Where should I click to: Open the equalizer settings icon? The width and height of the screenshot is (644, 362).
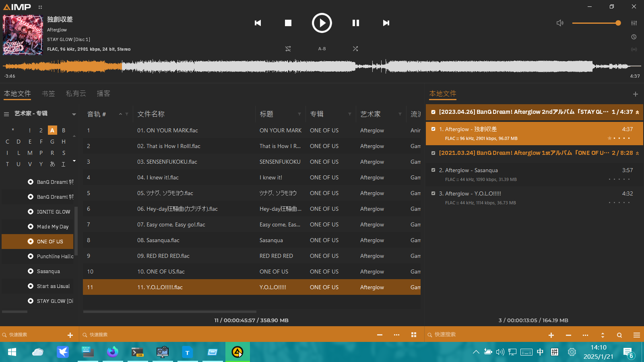(634, 23)
